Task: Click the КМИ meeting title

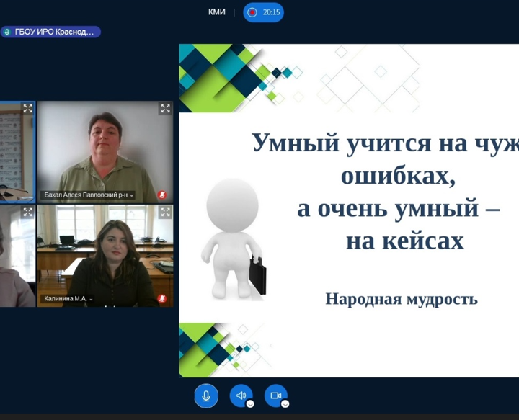Action: (x=216, y=12)
